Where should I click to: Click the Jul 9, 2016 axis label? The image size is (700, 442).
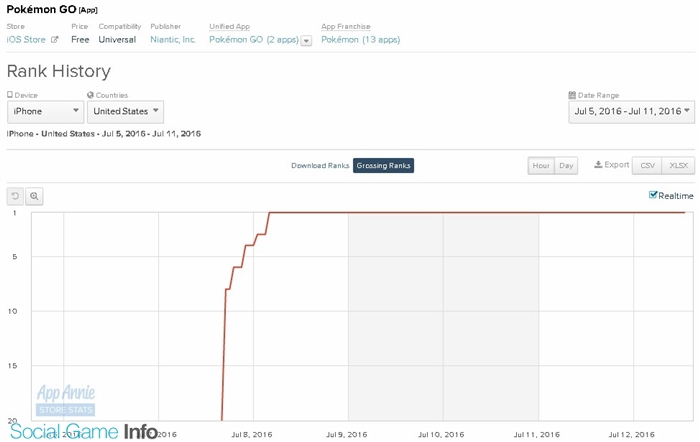click(x=347, y=434)
